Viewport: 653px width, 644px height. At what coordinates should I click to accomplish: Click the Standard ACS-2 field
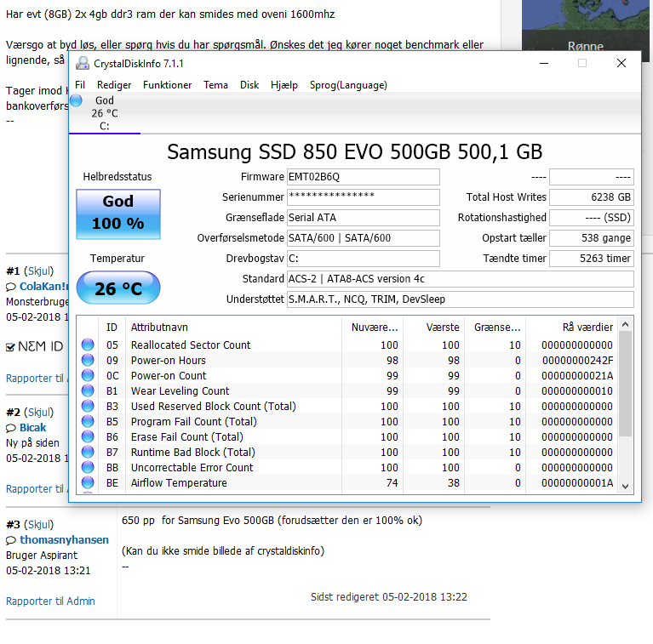pyautogui.click(x=461, y=279)
